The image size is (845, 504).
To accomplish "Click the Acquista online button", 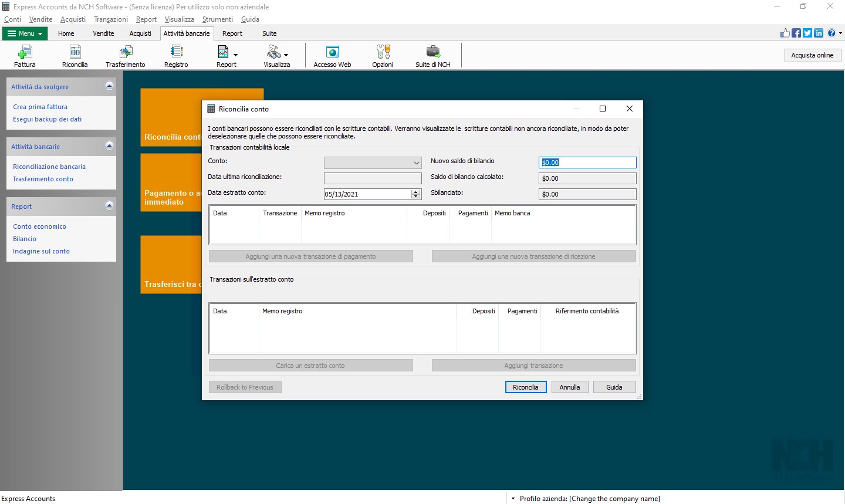I will coord(812,55).
